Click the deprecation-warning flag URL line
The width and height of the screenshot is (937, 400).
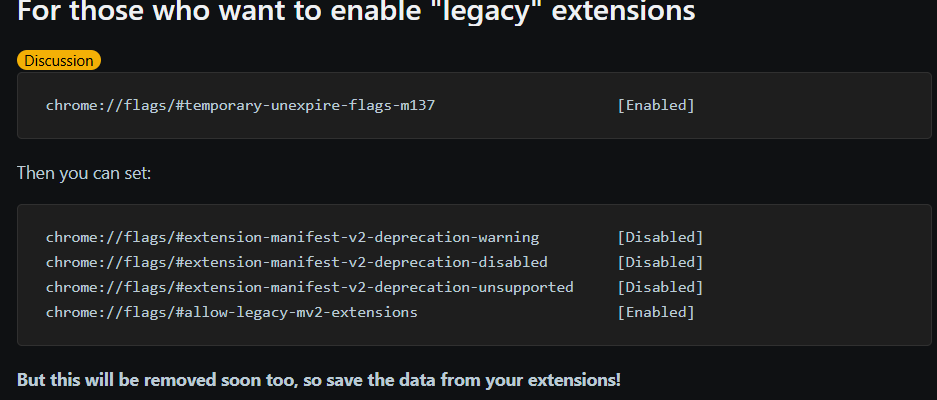point(292,238)
